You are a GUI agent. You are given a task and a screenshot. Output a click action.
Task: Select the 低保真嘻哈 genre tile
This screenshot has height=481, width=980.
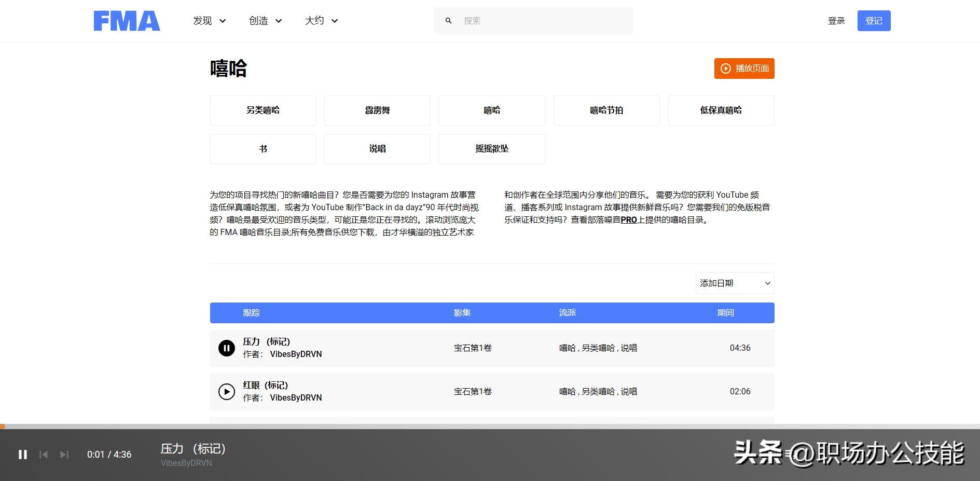(721, 111)
